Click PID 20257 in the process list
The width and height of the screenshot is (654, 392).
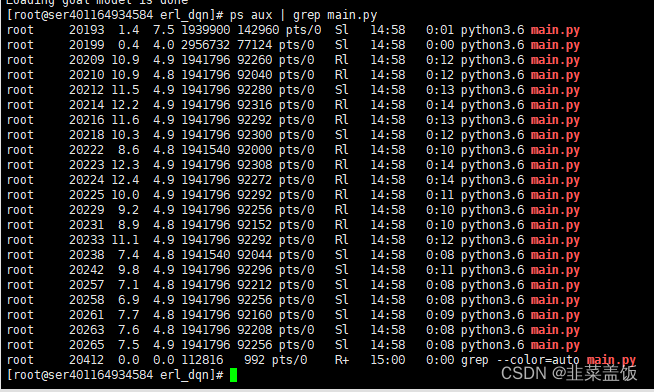86,285
